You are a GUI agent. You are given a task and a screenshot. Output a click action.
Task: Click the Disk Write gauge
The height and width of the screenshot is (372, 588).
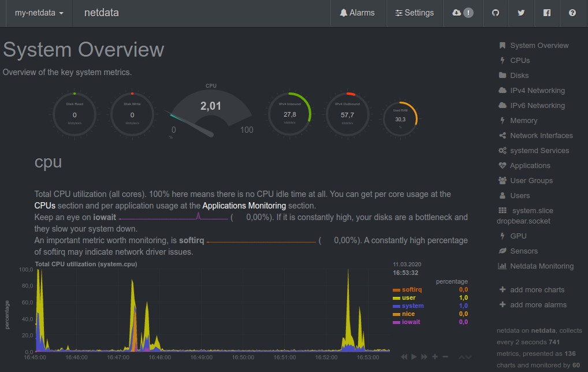(x=132, y=114)
